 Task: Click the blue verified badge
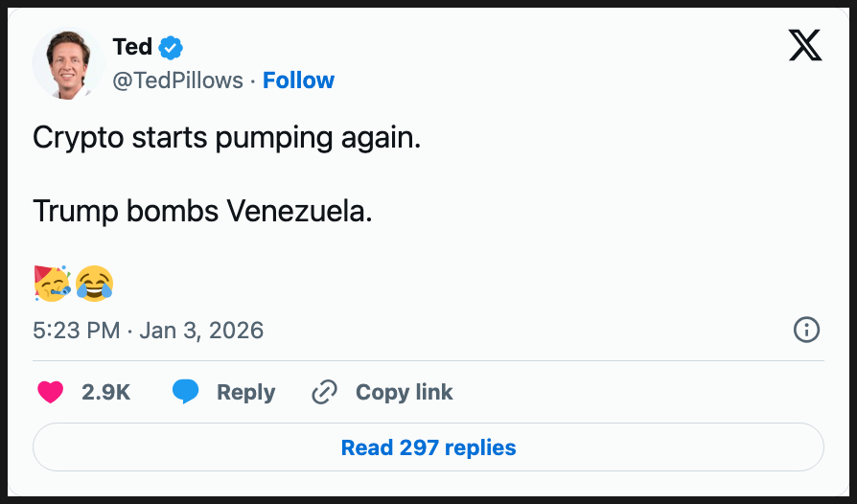point(172,47)
